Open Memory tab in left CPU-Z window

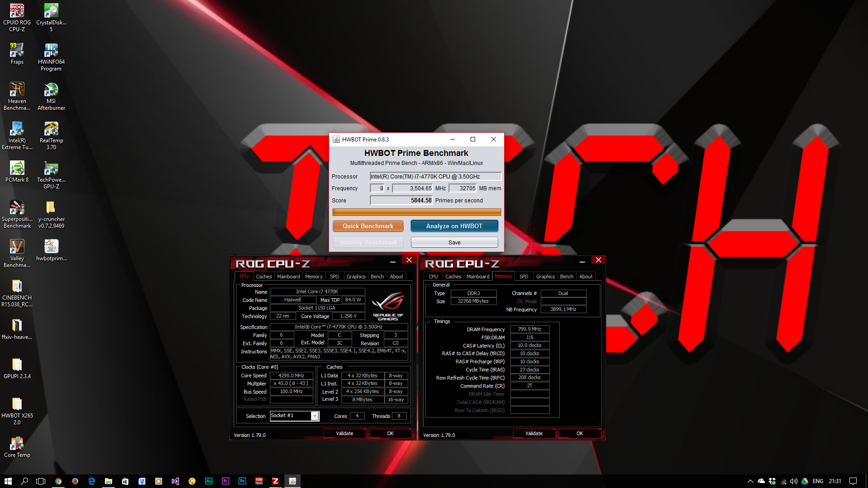coord(314,277)
